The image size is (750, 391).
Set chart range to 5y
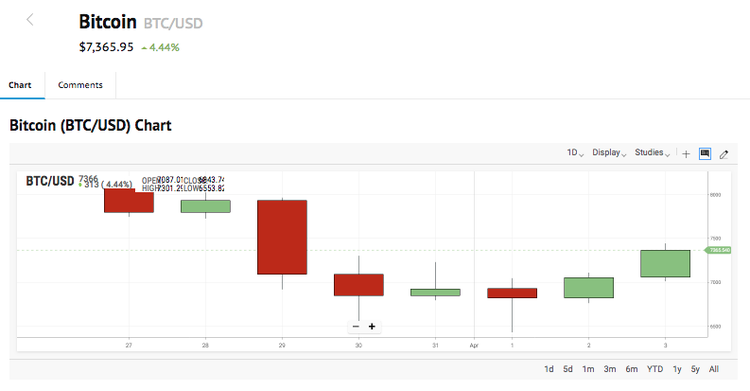[x=695, y=369]
